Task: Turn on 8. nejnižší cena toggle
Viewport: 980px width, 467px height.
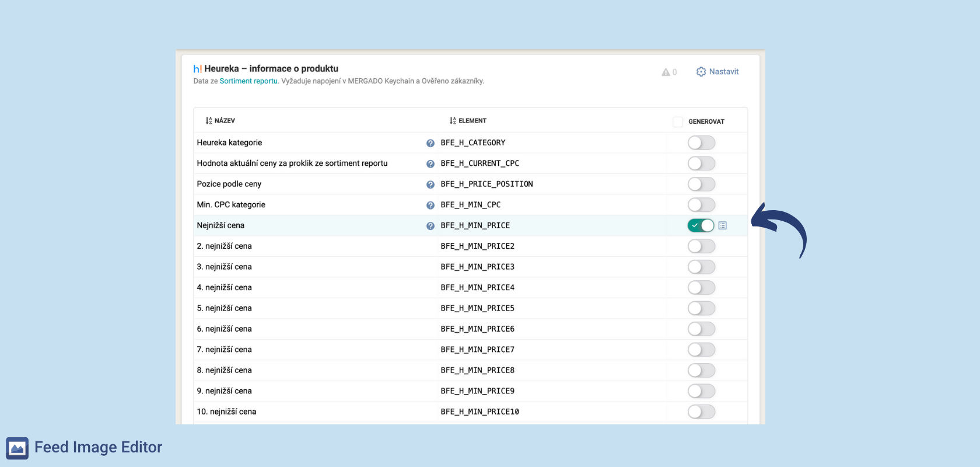Action: [701, 371]
